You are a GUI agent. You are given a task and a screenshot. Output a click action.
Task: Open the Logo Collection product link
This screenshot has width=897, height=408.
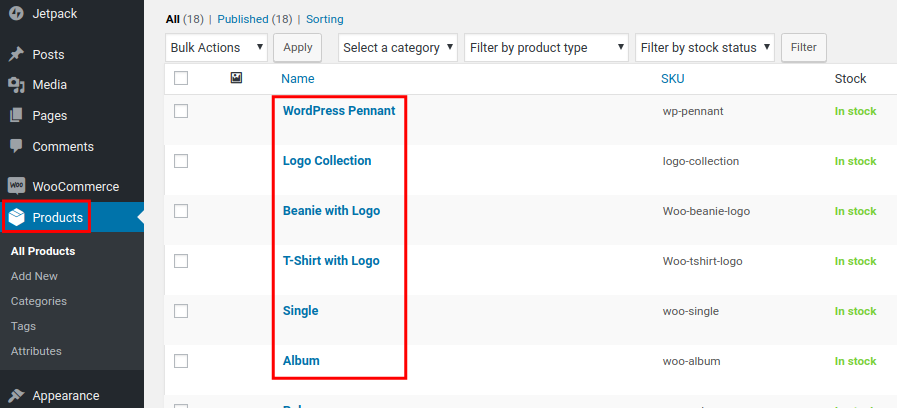click(x=327, y=161)
